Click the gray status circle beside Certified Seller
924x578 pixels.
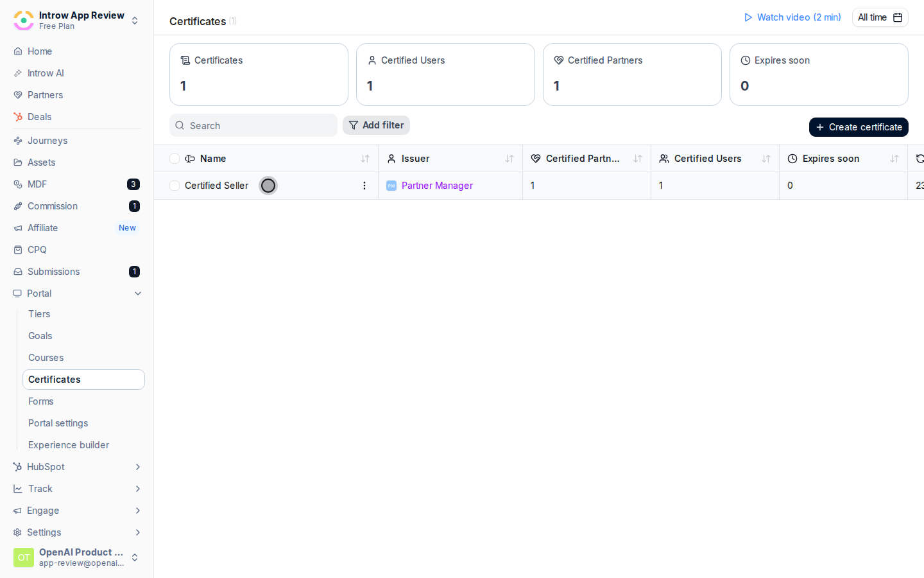click(x=268, y=186)
